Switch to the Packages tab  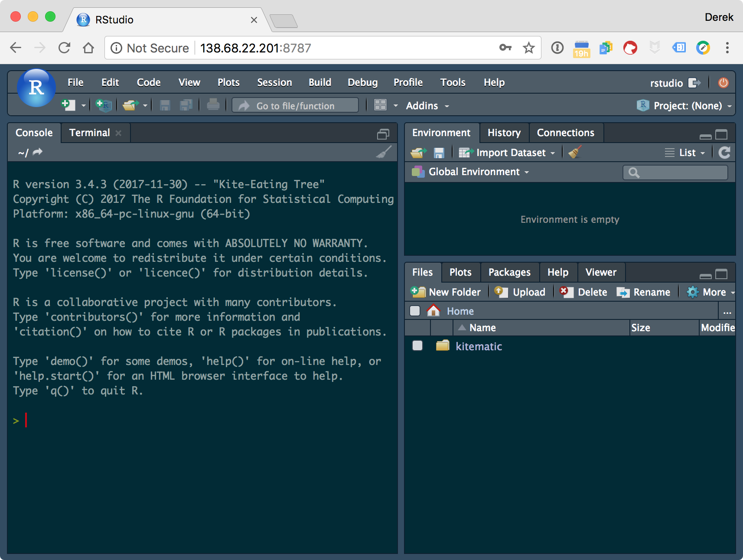pyautogui.click(x=509, y=272)
